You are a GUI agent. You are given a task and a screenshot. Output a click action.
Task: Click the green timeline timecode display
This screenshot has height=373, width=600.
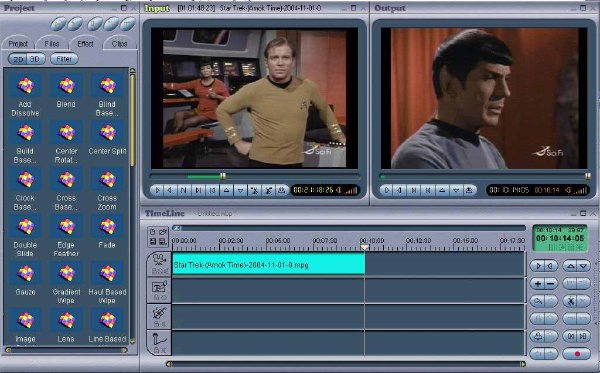tap(560, 238)
